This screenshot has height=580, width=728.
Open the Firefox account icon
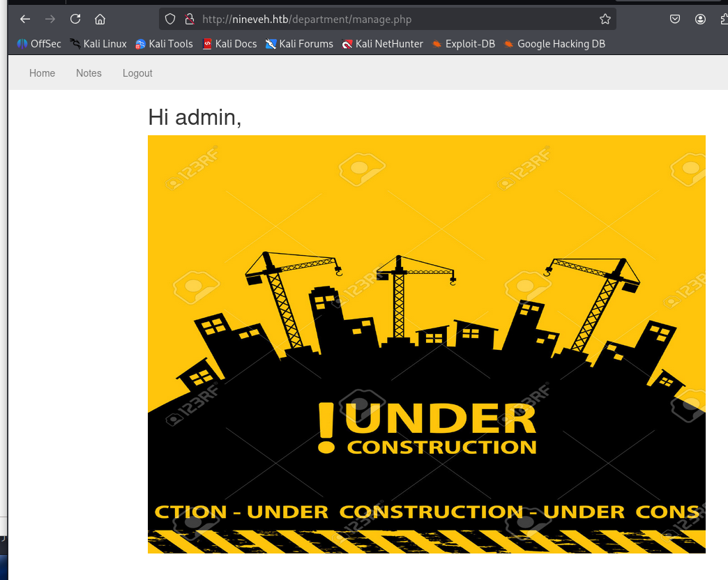coord(700,19)
